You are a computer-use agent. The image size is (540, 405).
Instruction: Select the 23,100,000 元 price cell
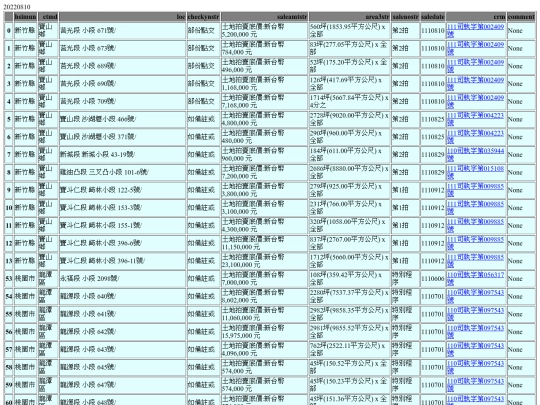point(264,261)
